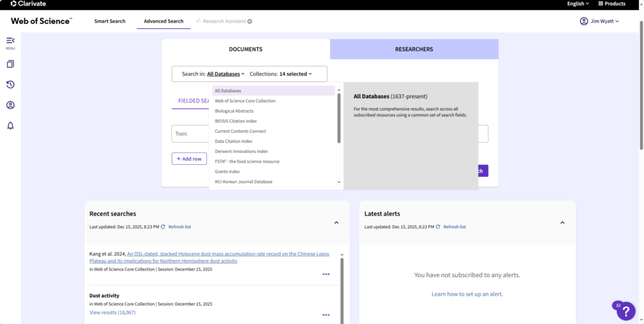Viewport: 644px width, 324px height.
Task: Collapse the Recent searches panel
Action: (x=336, y=223)
